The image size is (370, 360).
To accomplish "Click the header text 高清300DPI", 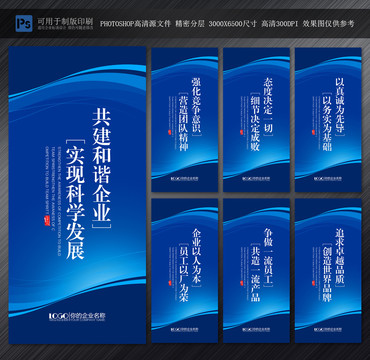I will click(x=279, y=24).
